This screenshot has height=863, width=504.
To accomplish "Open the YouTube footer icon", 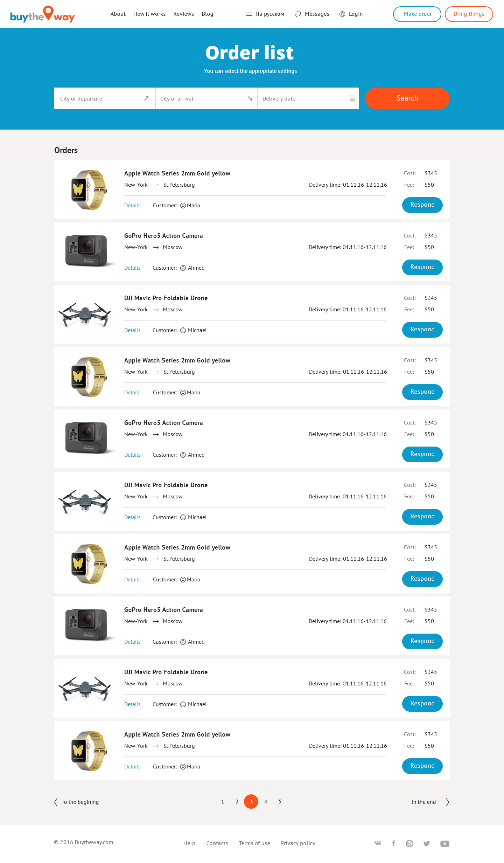I will tap(444, 843).
